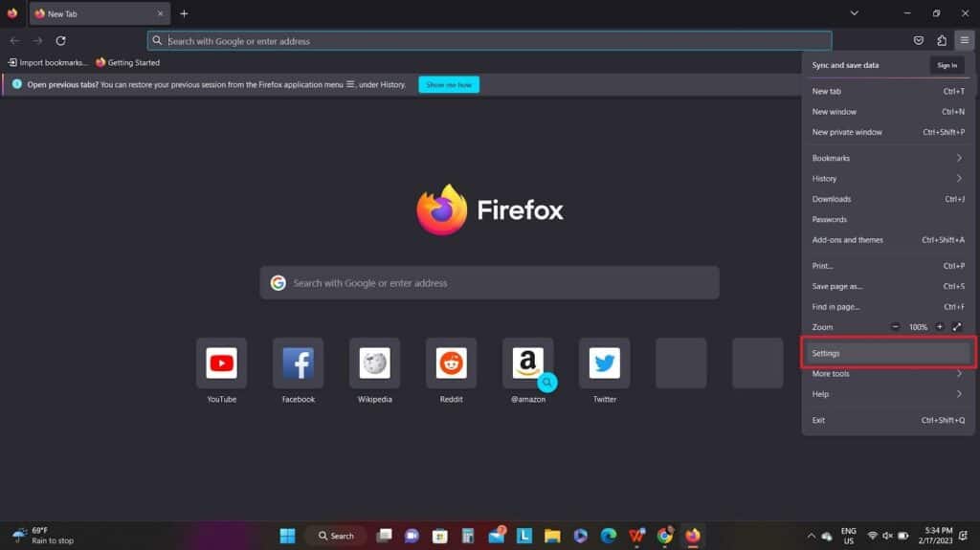Open File Explorer from taskbar
Screen dimensions: 980x550
(x=552, y=536)
